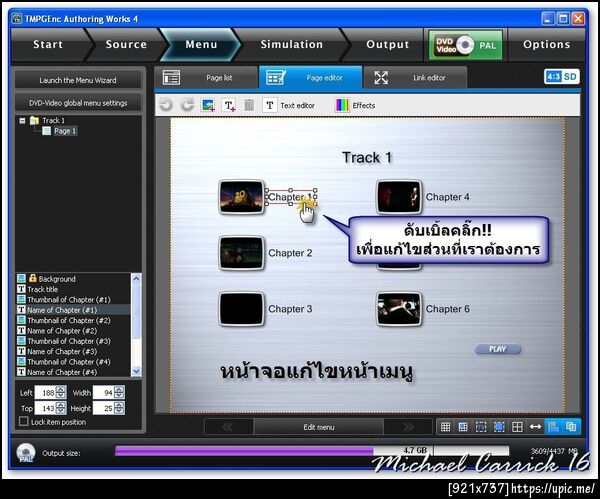Select Chapter 2 thumbnail on the menu
Image resolution: width=600 pixels, height=499 pixels.
pyautogui.click(x=241, y=253)
